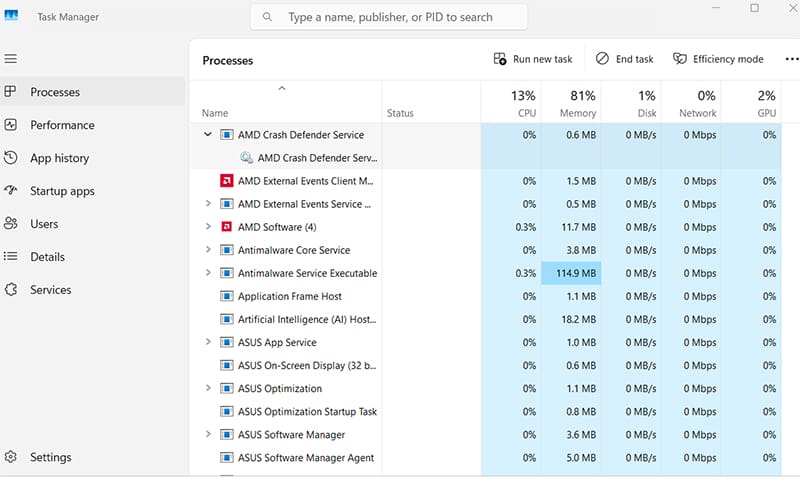
Task: Click the Users people icon
Action: 11,223
